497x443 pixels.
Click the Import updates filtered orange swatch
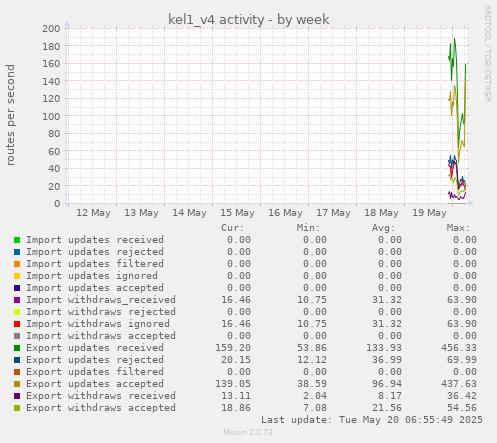[17, 264]
